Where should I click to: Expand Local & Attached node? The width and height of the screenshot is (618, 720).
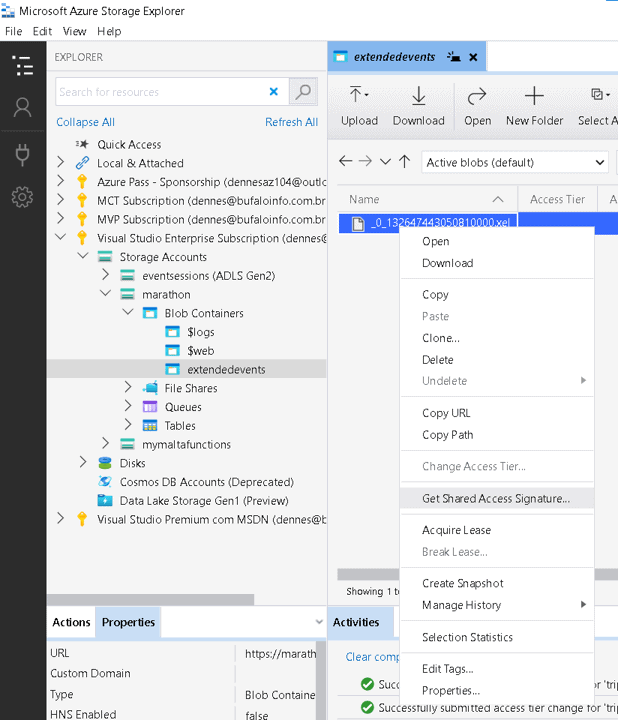click(x=60, y=162)
